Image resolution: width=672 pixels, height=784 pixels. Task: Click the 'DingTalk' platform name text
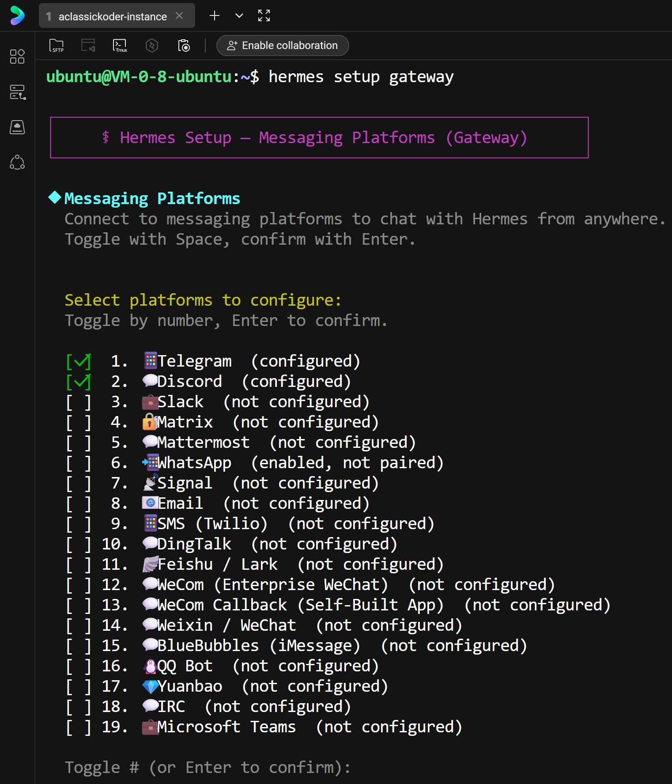click(x=194, y=544)
